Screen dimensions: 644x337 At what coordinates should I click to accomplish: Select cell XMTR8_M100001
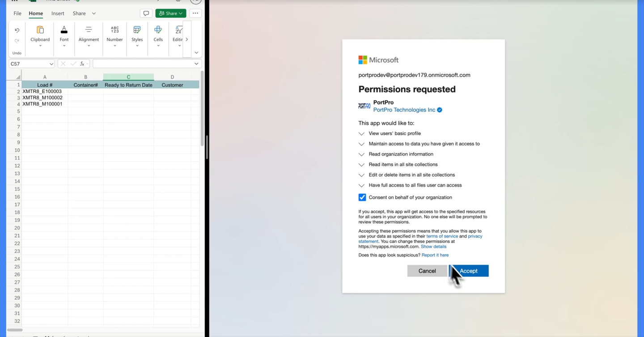(x=45, y=104)
